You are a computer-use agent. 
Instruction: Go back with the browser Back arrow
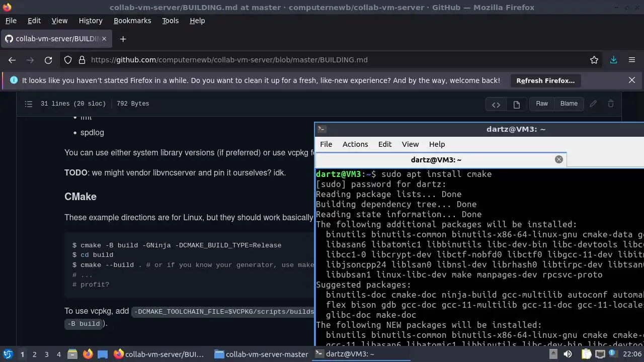(x=12, y=60)
